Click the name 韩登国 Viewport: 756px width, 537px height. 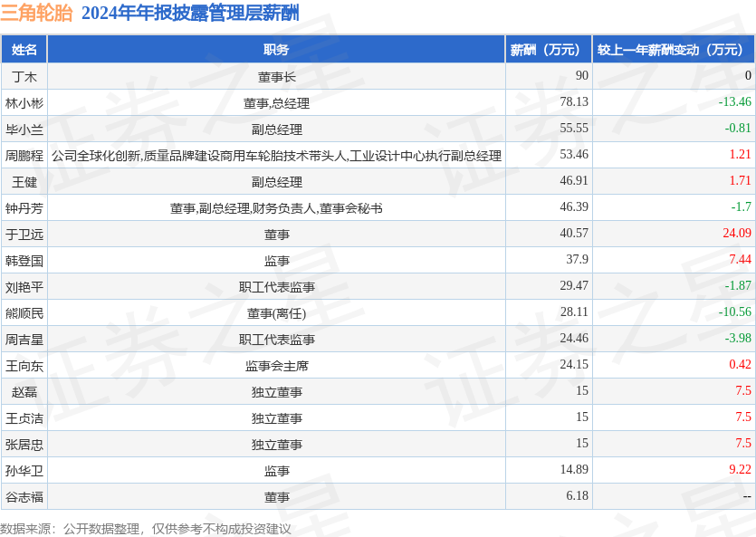click(24, 261)
